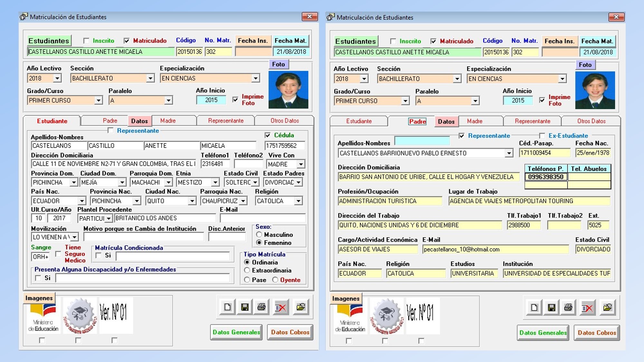Click the printer icon in right window
644x362 pixels.
point(569,308)
